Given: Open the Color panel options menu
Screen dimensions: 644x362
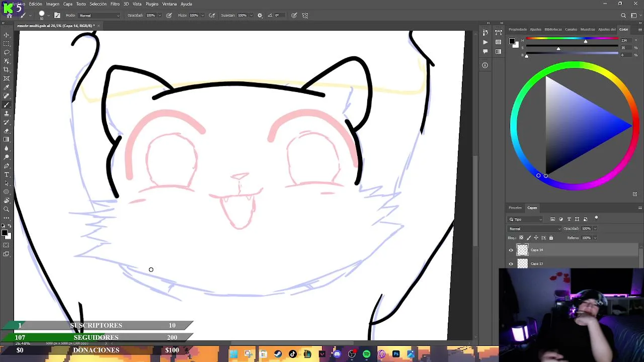Looking at the screenshot, I should (x=640, y=29).
